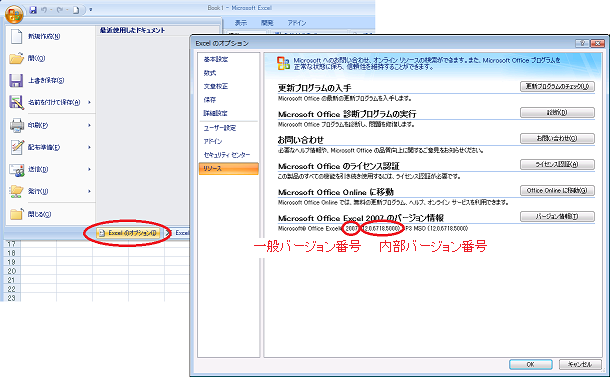Select row header 20 in the worksheet
612x382 pixels.
point(11,271)
